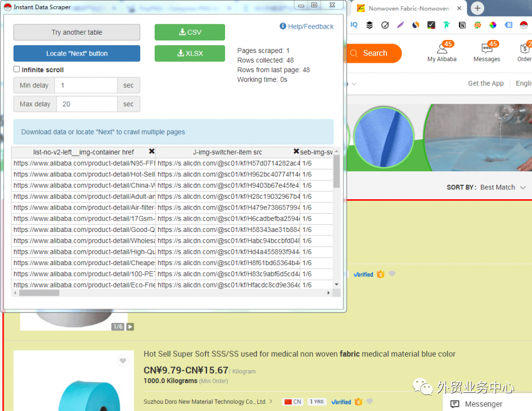Image resolution: width=532 pixels, height=411 pixels.
Task: Open the Notion extension icon
Action: click(462, 25)
